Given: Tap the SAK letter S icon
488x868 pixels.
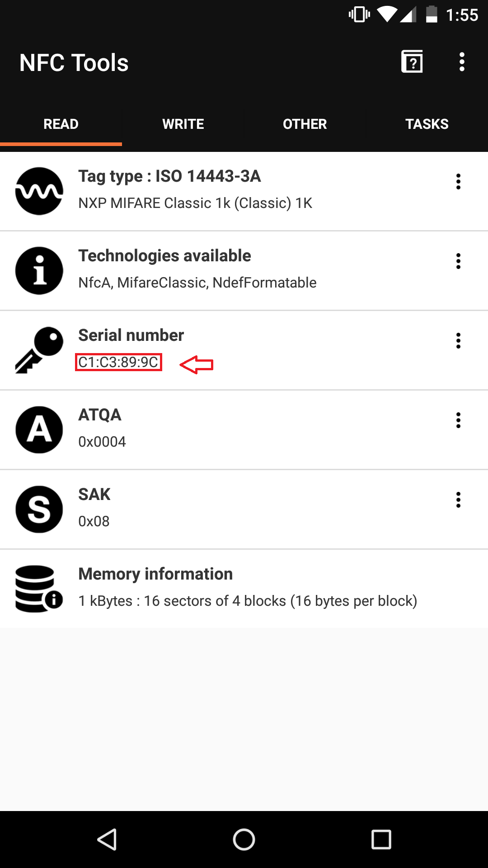Looking at the screenshot, I should pyautogui.click(x=39, y=509).
